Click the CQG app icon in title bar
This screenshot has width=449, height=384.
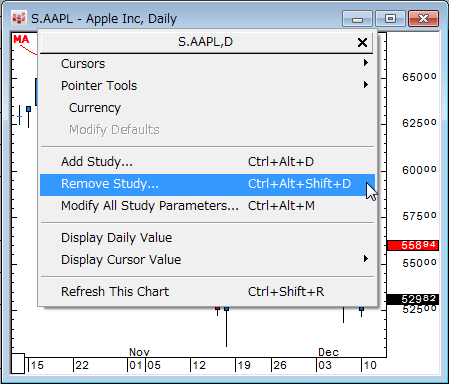(x=19, y=18)
